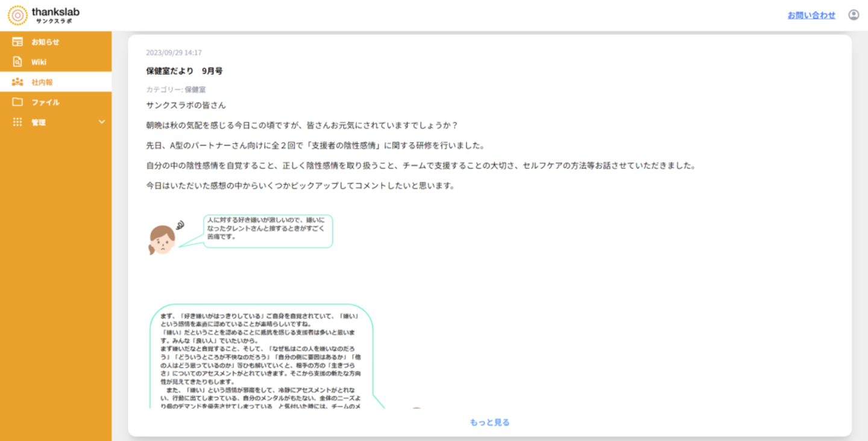
Task: Click the Wiki search-document icon
Action: pos(17,62)
